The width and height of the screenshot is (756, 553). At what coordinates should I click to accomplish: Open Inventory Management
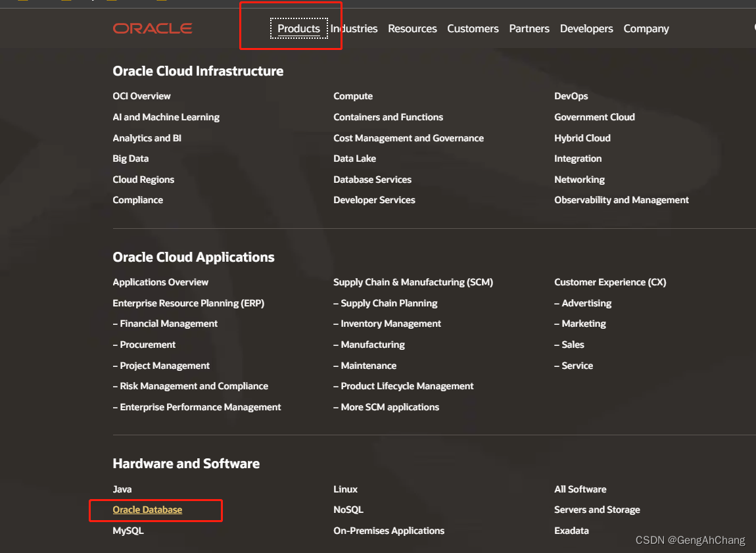(387, 324)
